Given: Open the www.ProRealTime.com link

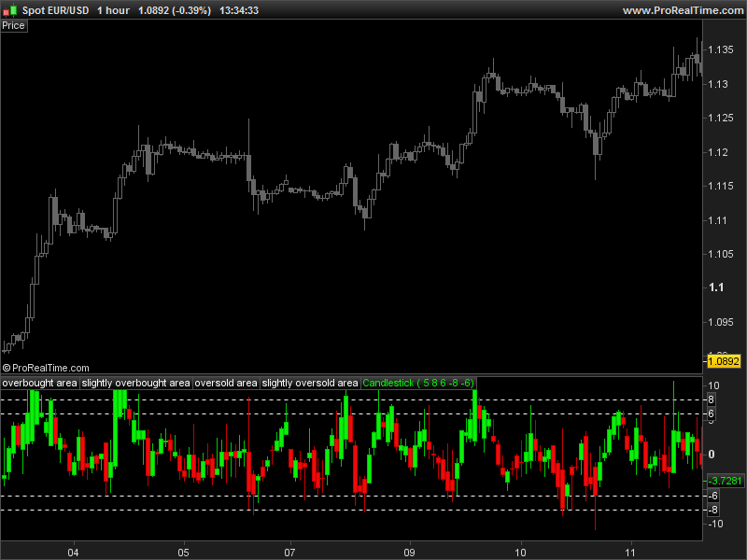Looking at the screenshot, I should click(684, 10).
